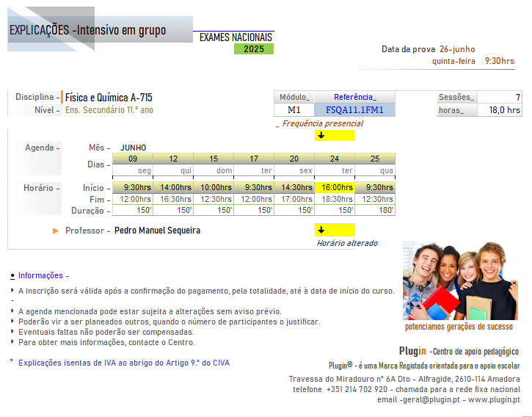Click the down arrow above Horário alterado
This screenshot has height=417, width=532.
pyautogui.click(x=321, y=230)
